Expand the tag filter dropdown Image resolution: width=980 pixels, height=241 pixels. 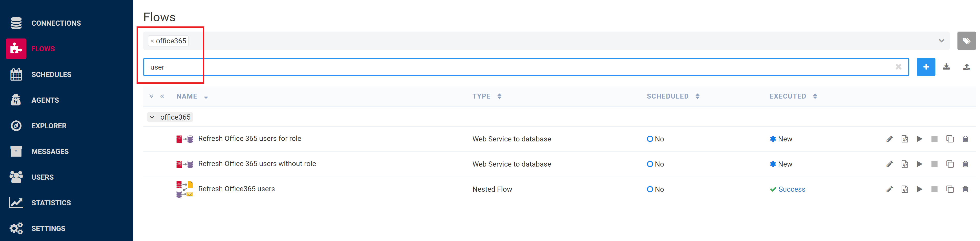pyautogui.click(x=941, y=41)
